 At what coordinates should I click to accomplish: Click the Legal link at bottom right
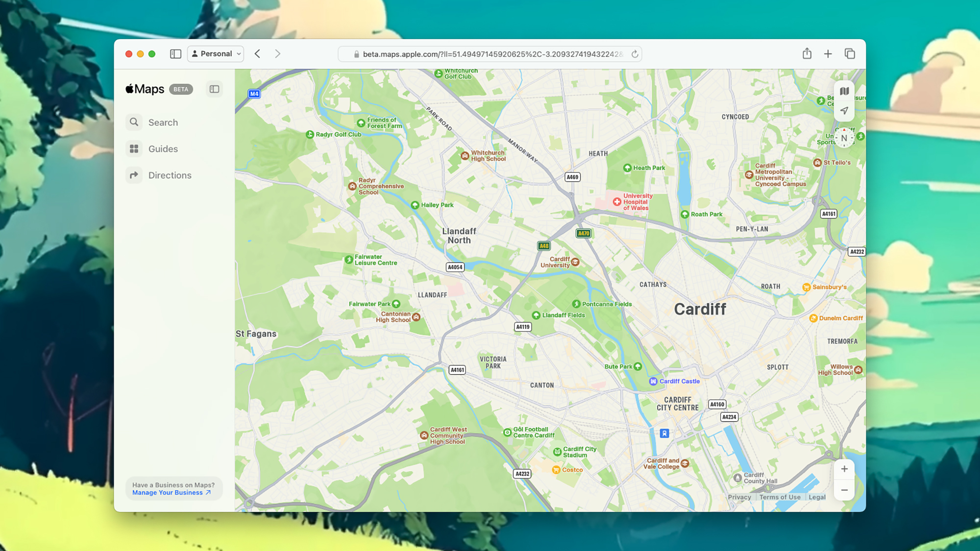[817, 497]
